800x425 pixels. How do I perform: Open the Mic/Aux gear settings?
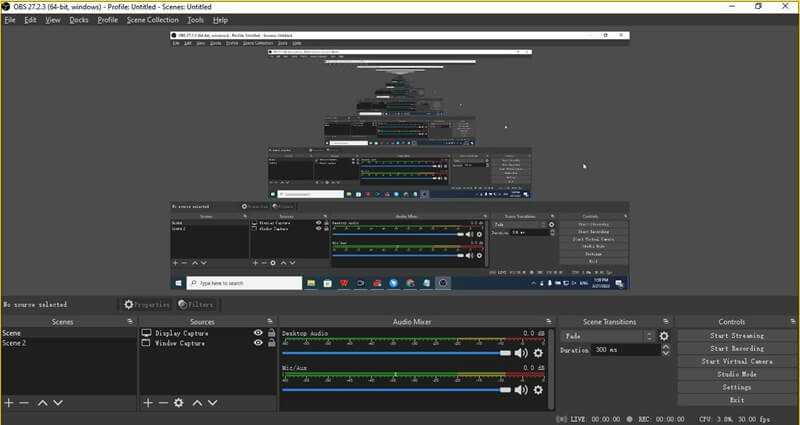point(538,390)
